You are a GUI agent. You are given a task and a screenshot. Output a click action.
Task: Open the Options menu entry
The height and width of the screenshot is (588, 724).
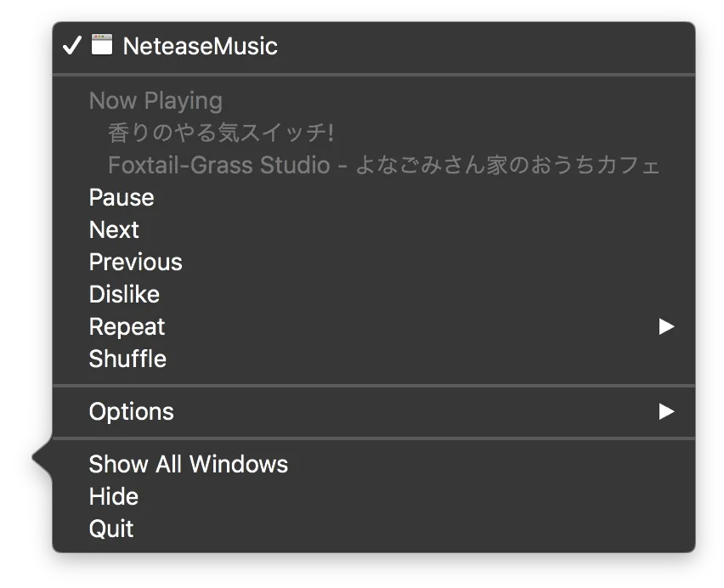pyautogui.click(x=131, y=412)
